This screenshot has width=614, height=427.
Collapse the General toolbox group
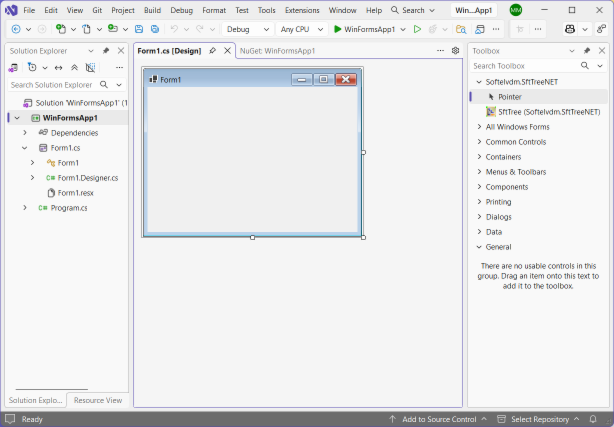pos(479,247)
